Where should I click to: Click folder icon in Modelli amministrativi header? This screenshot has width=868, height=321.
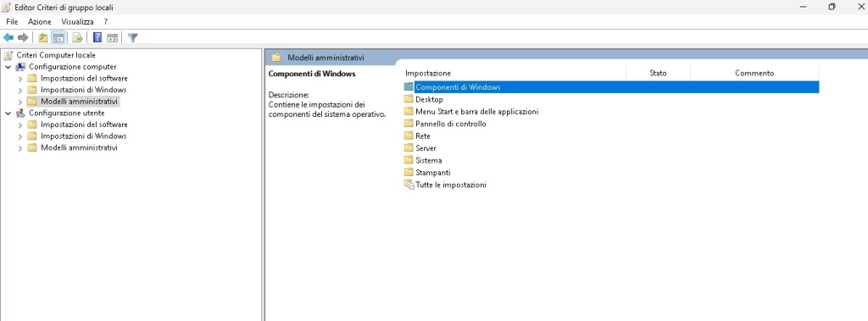[277, 58]
